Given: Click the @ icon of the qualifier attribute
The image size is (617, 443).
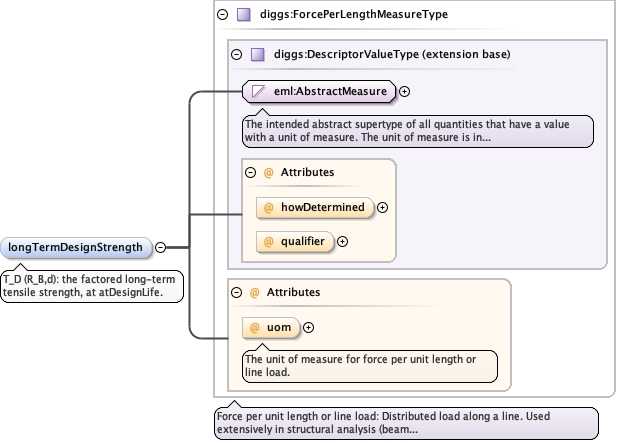Looking at the screenshot, I should pyautogui.click(x=268, y=242).
